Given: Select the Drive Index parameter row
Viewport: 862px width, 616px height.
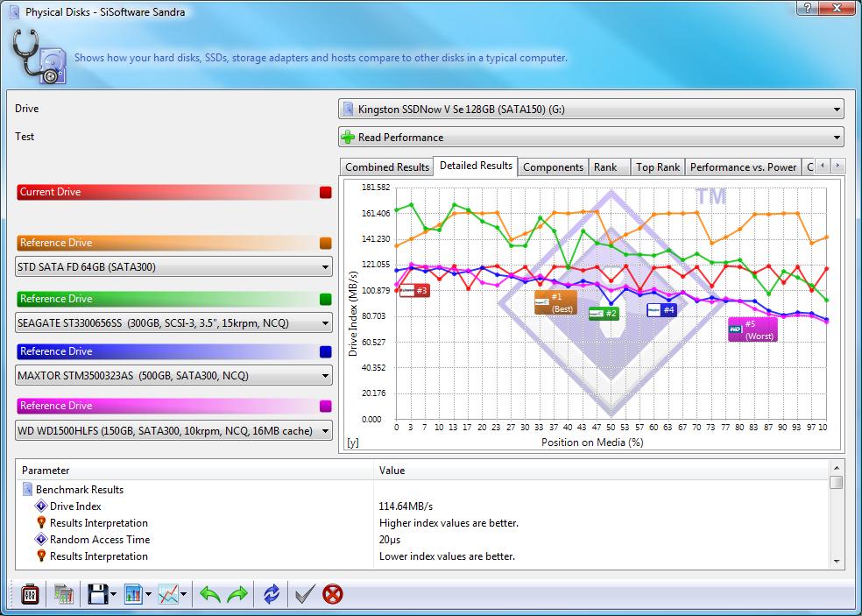Looking at the screenshot, I should [x=422, y=506].
